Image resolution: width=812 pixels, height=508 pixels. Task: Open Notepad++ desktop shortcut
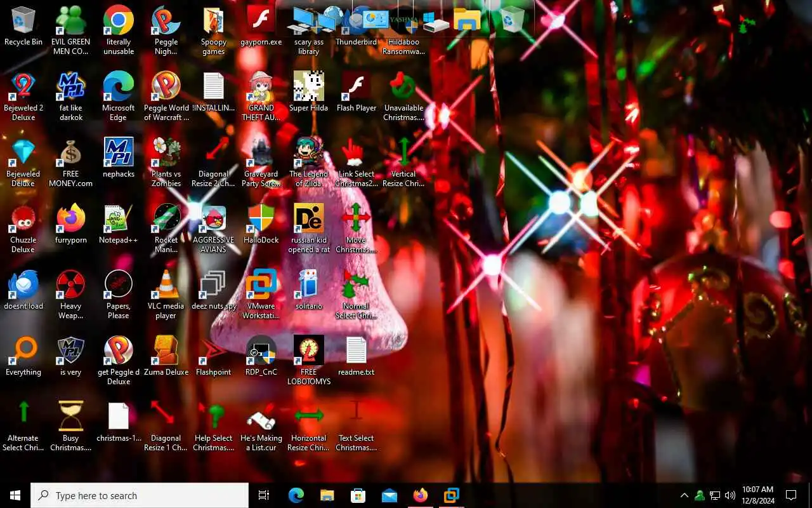[x=119, y=225]
